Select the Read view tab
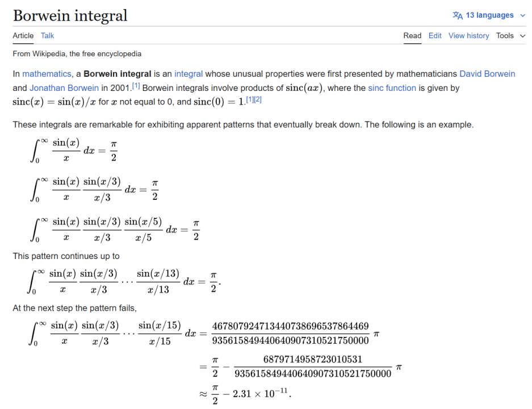 412,36
